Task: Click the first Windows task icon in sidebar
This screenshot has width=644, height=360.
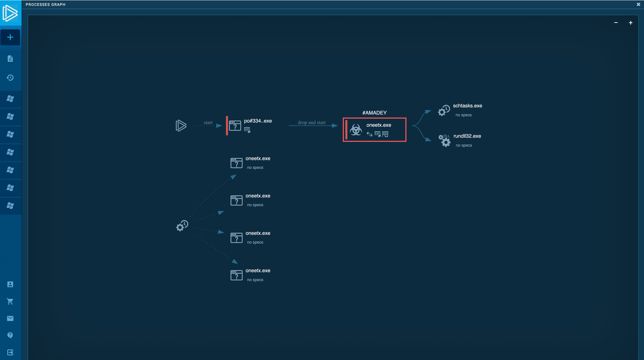Action: (10, 99)
